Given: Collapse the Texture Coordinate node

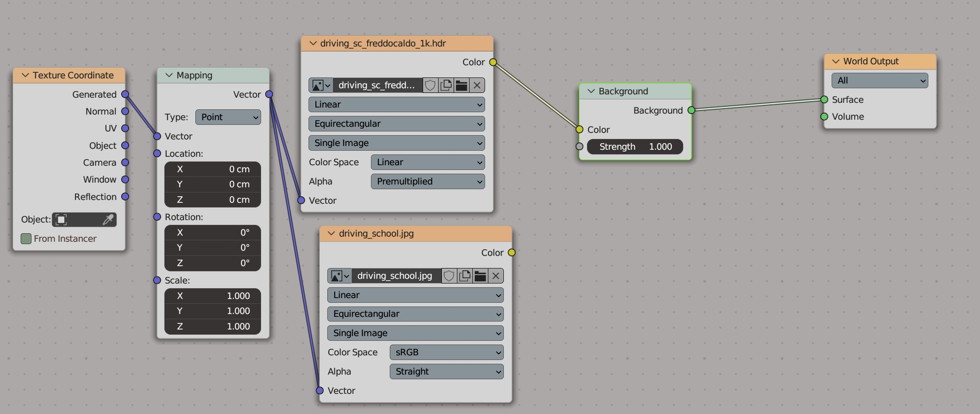Looking at the screenshot, I should 25,76.
